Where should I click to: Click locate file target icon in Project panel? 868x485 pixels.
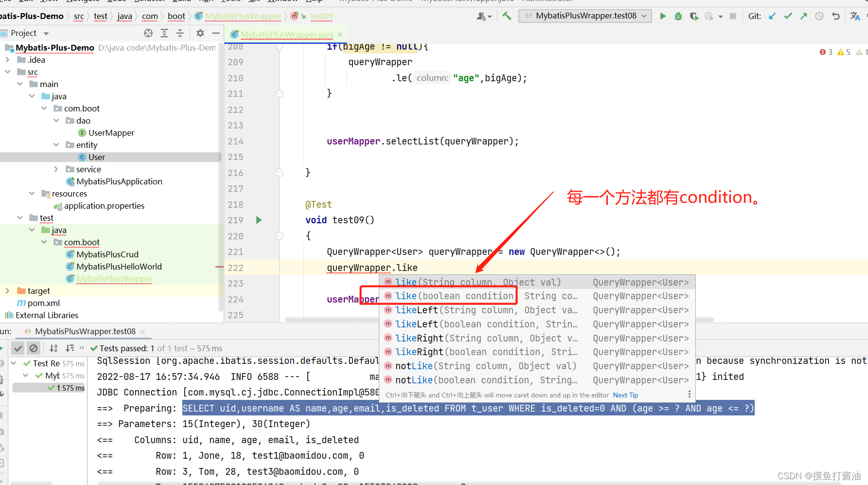point(148,33)
